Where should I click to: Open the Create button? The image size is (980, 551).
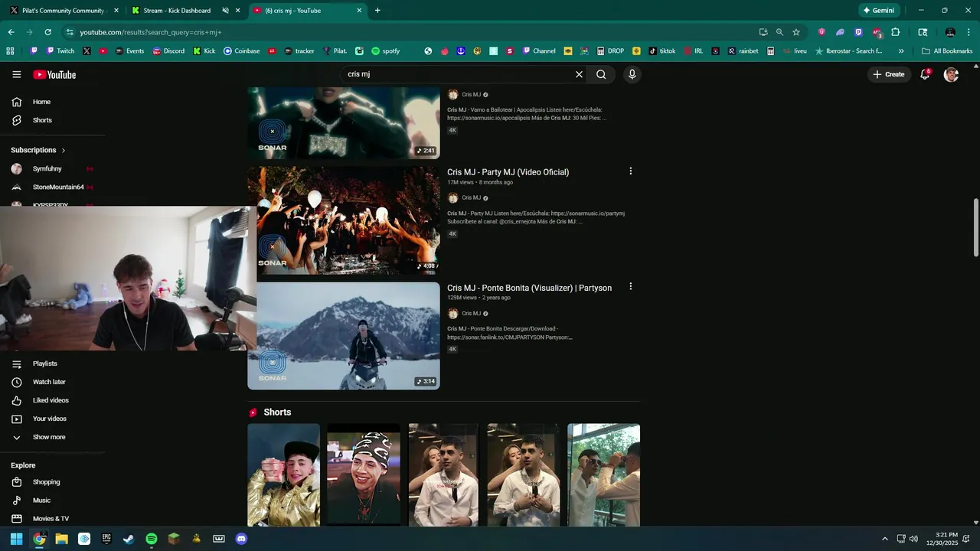point(888,74)
